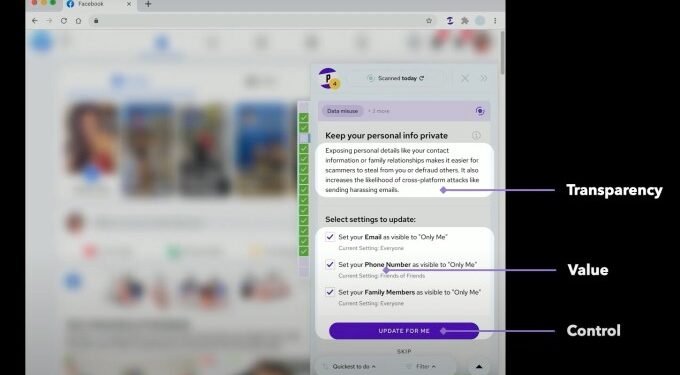Close the privacy panel with the X

pyautogui.click(x=464, y=78)
